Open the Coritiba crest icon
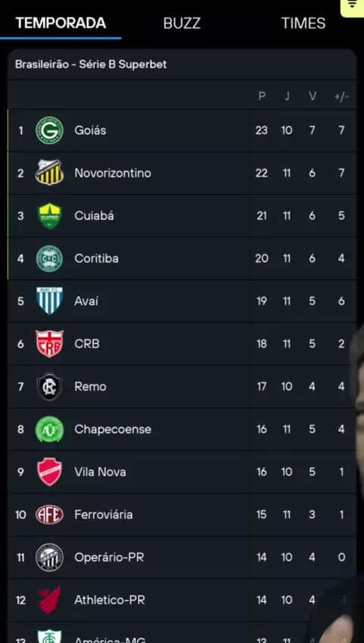Screen dimensions: 364x643 pos(49,259)
